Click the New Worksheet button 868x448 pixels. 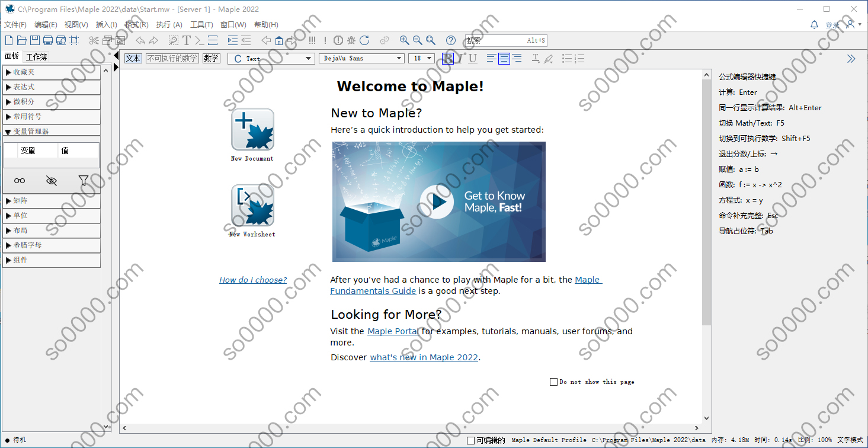click(x=252, y=205)
